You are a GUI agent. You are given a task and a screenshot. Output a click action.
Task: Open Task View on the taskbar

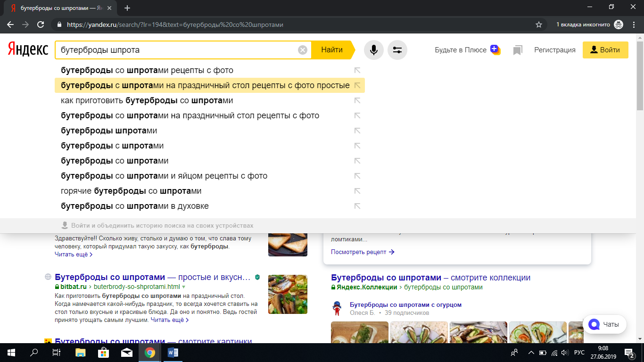[57, 353]
